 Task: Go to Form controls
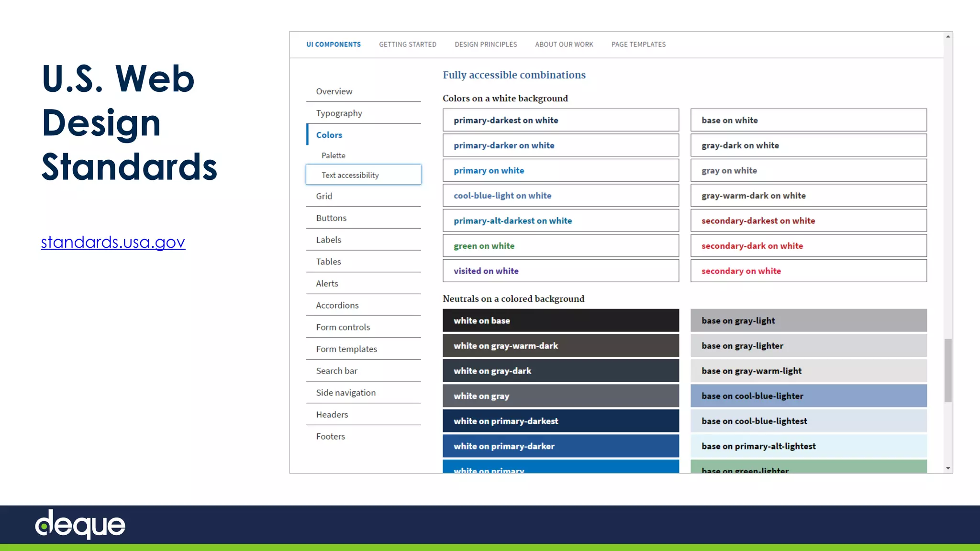click(364, 327)
